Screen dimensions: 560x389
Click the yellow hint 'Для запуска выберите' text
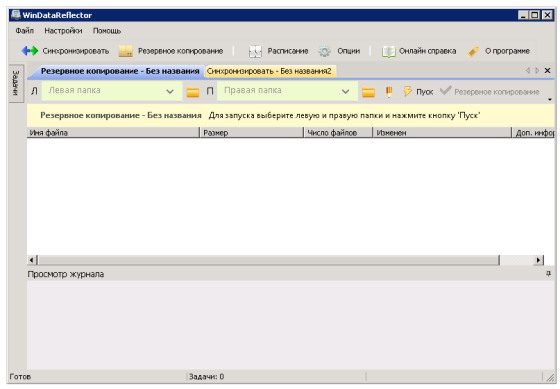coord(344,115)
